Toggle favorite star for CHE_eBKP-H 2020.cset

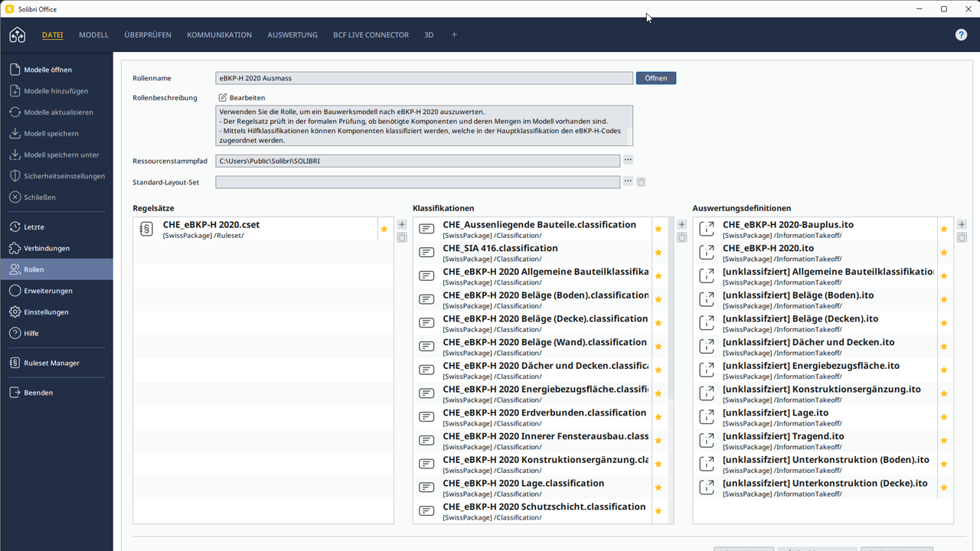pos(384,229)
